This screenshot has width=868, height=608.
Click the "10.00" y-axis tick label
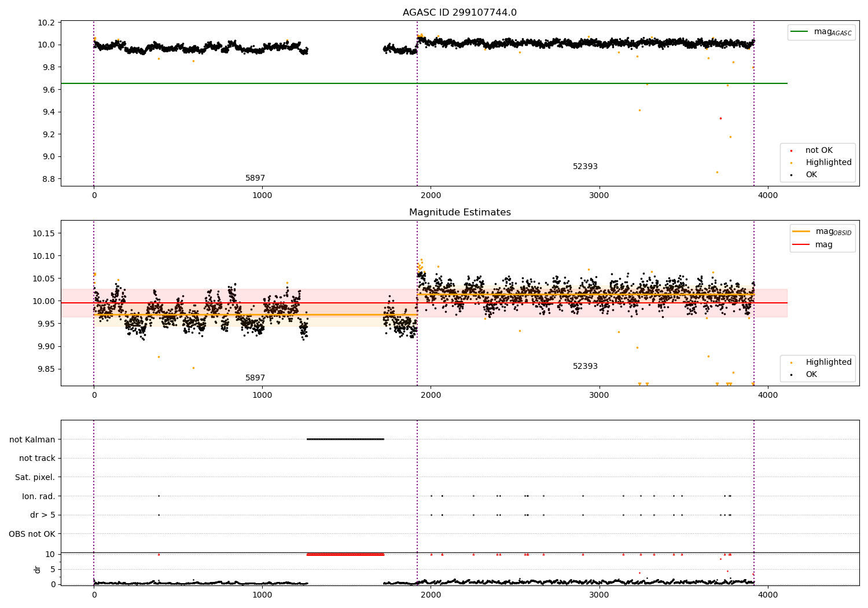[x=43, y=301]
